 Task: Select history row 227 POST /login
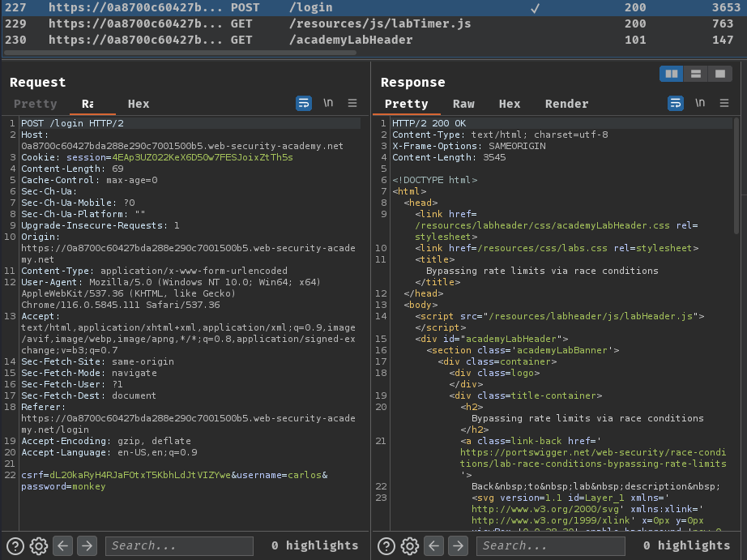pyautogui.click(x=373, y=7)
